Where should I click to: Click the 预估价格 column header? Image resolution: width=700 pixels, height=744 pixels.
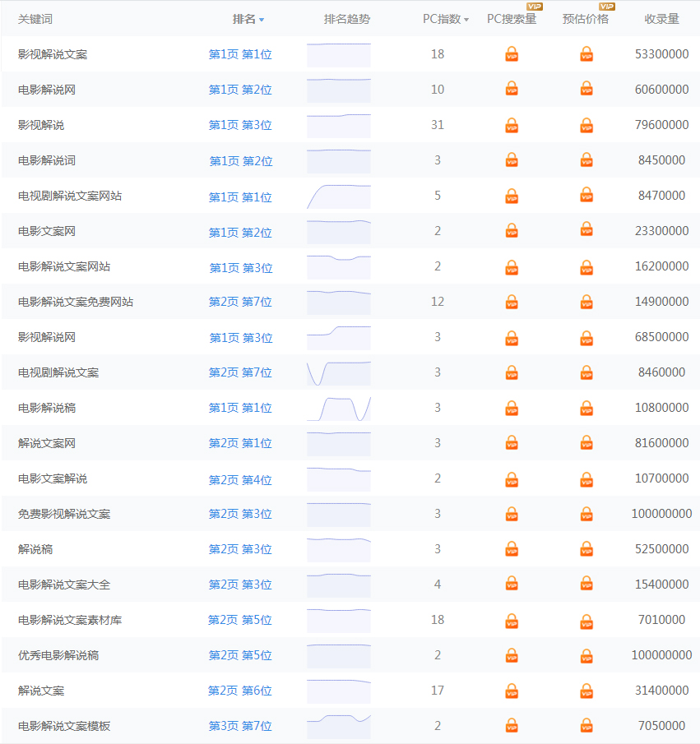586,19
